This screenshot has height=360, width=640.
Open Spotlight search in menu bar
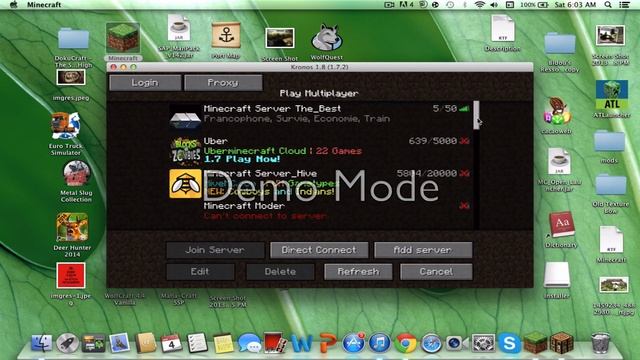[x=608, y=4]
